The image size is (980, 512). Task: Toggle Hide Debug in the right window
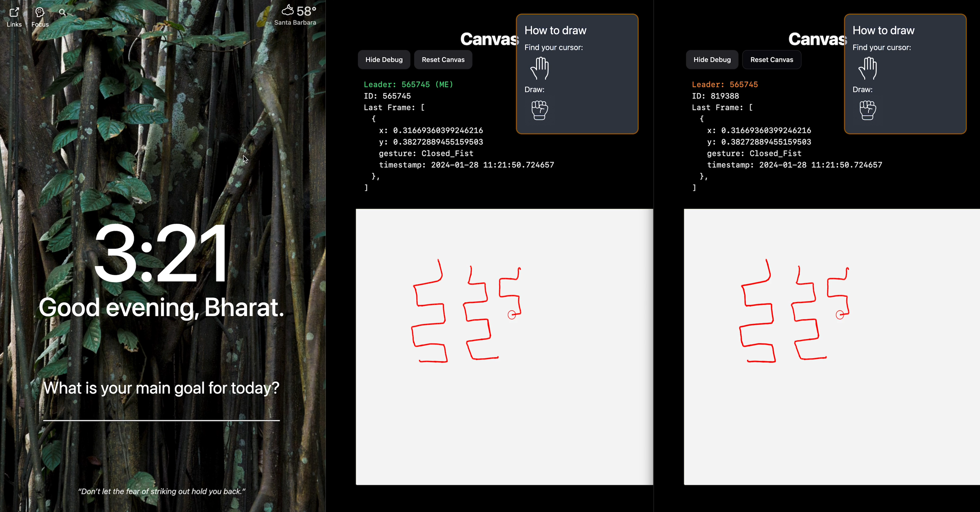click(712, 60)
